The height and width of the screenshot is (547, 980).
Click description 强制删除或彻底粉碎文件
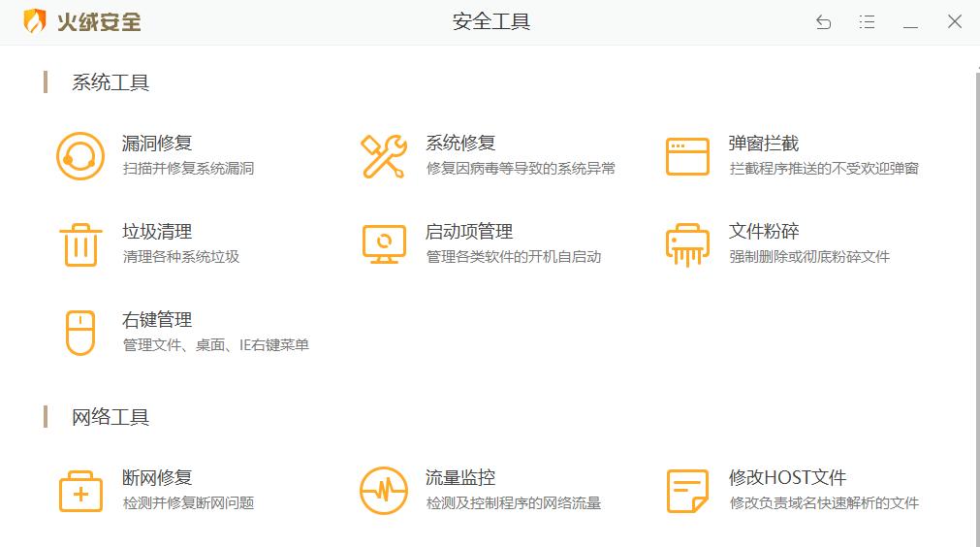point(809,257)
